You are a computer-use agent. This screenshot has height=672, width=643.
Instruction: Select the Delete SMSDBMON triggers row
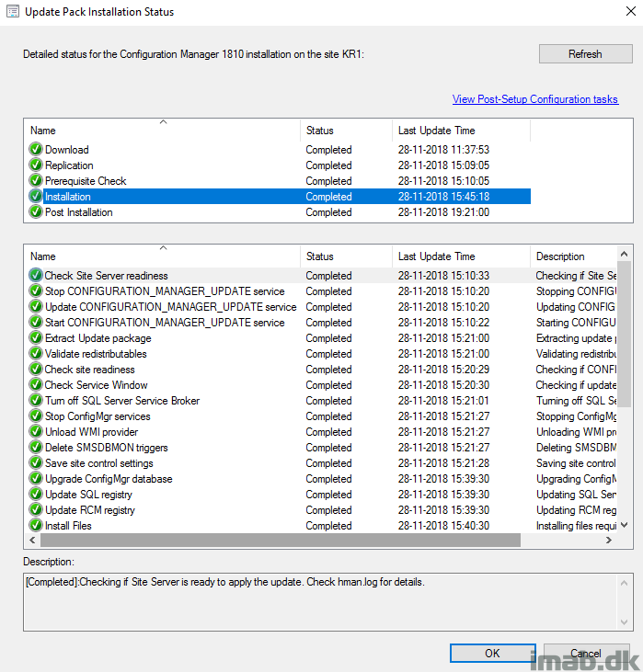(x=321, y=448)
